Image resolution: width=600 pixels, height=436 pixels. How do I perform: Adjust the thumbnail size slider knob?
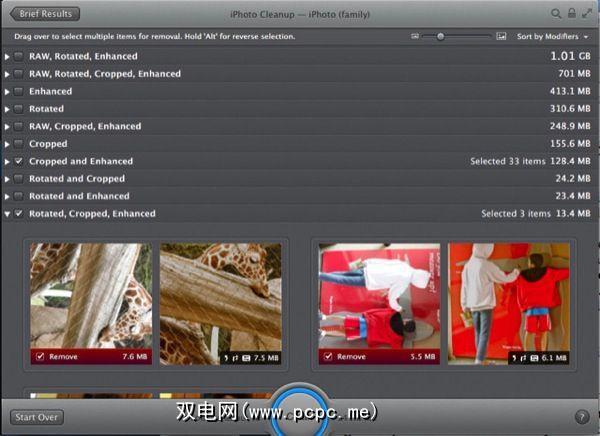click(x=440, y=36)
